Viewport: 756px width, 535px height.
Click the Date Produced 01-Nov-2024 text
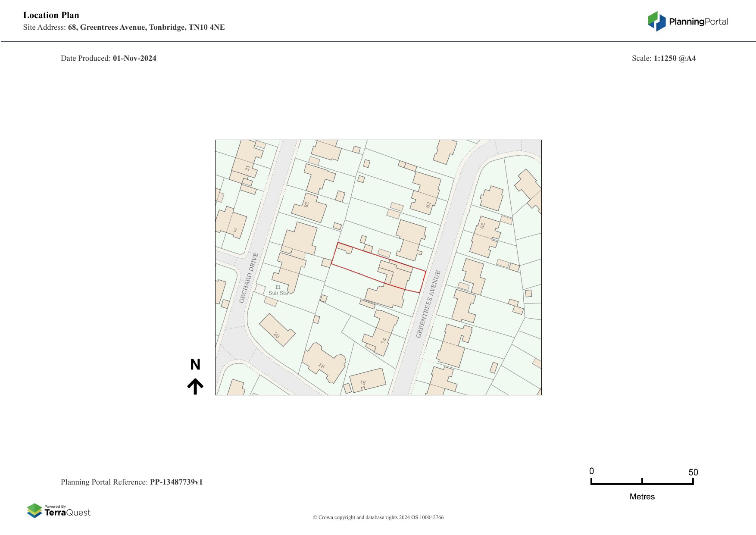click(x=109, y=58)
